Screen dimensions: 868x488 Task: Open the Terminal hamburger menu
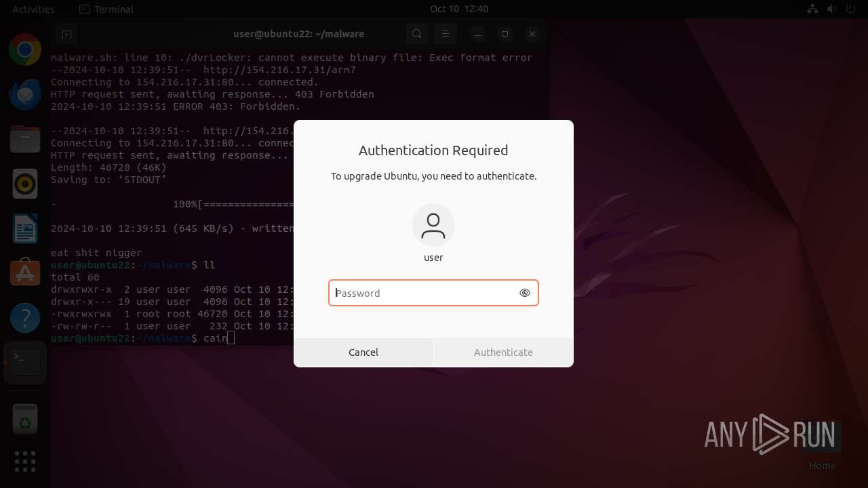(x=445, y=34)
